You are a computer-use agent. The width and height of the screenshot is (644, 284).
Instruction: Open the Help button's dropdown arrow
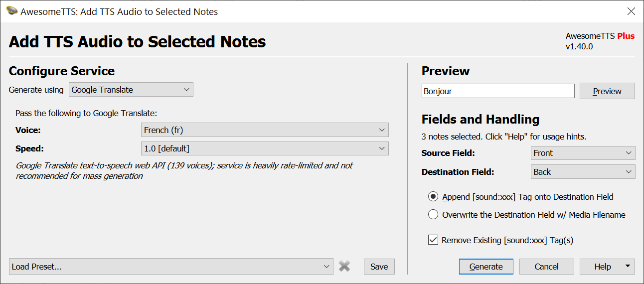click(627, 267)
